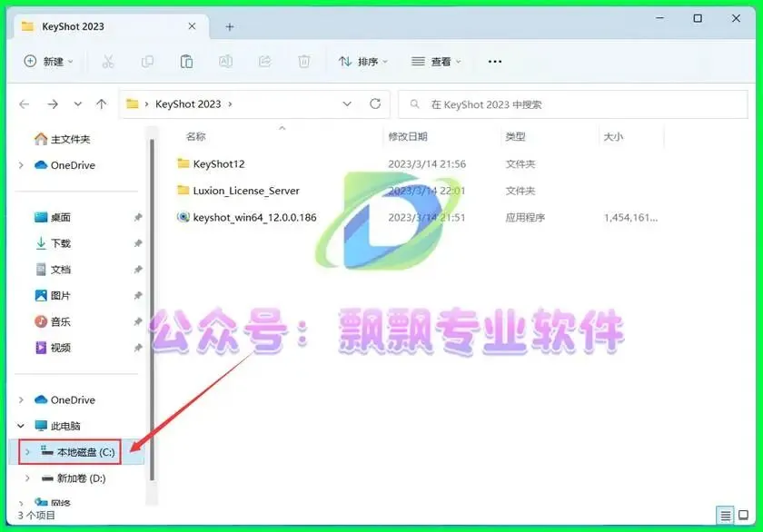The width and height of the screenshot is (763, 532).
Task: Select the top OneDrive sidebar item
Action: 64,165
